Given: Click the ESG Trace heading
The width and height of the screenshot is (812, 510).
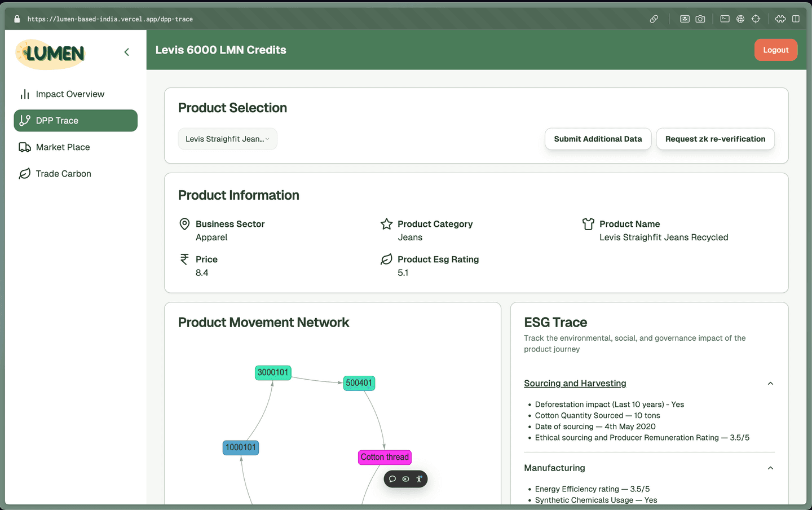Looking at the screenshot, I should [555, 322].
